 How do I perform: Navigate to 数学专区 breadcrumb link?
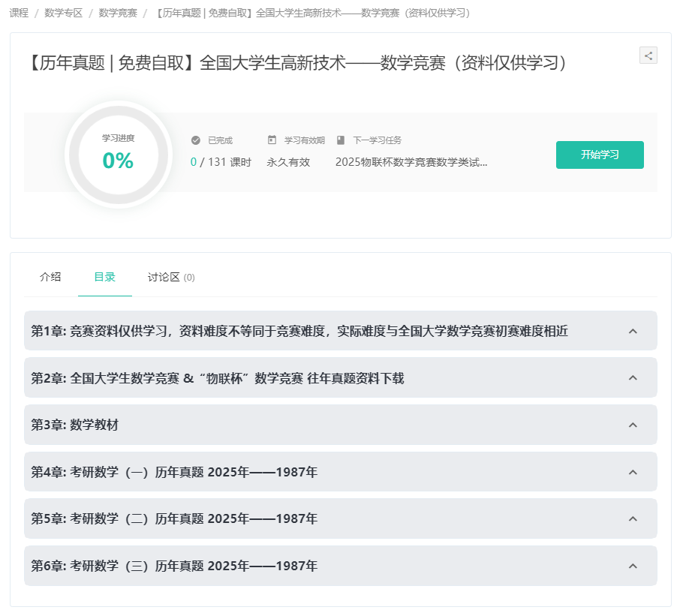63,13
